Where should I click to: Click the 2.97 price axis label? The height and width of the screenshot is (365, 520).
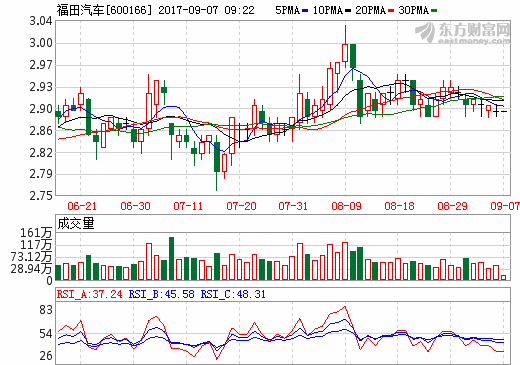[x=41, y=65]
